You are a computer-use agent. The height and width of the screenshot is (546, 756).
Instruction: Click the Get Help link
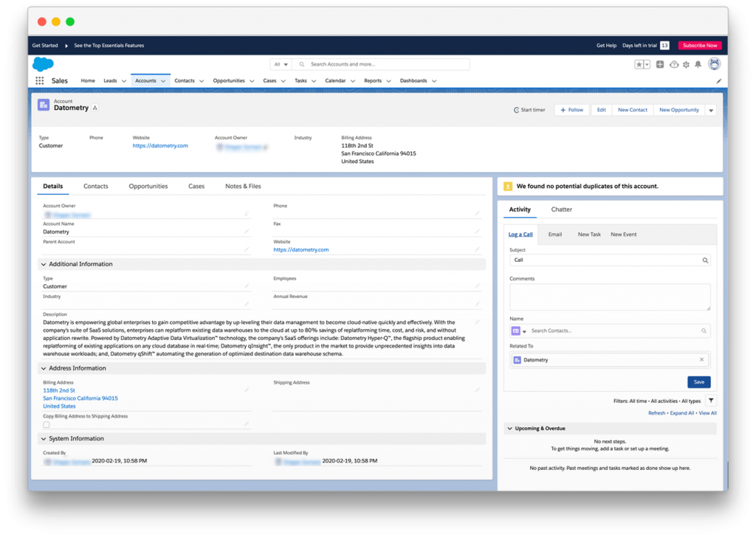tap(606, 45)
